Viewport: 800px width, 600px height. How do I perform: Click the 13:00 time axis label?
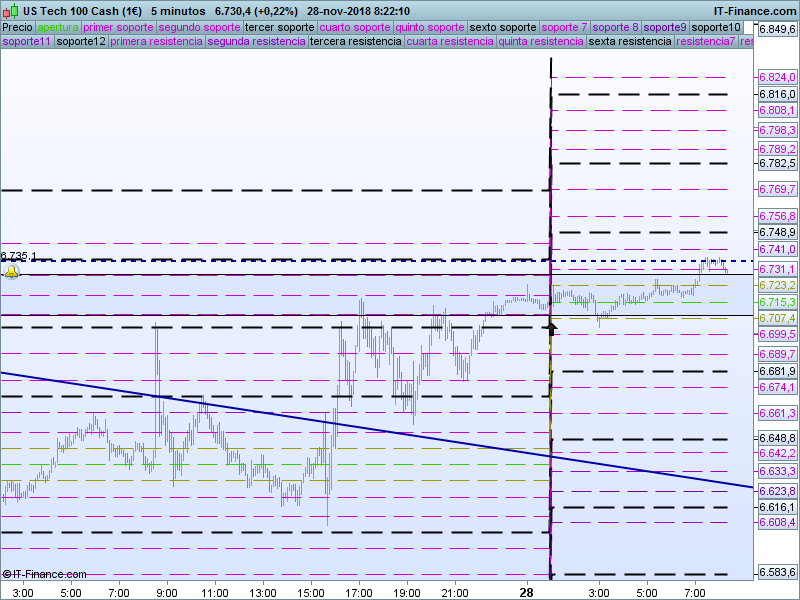[263, 593]
